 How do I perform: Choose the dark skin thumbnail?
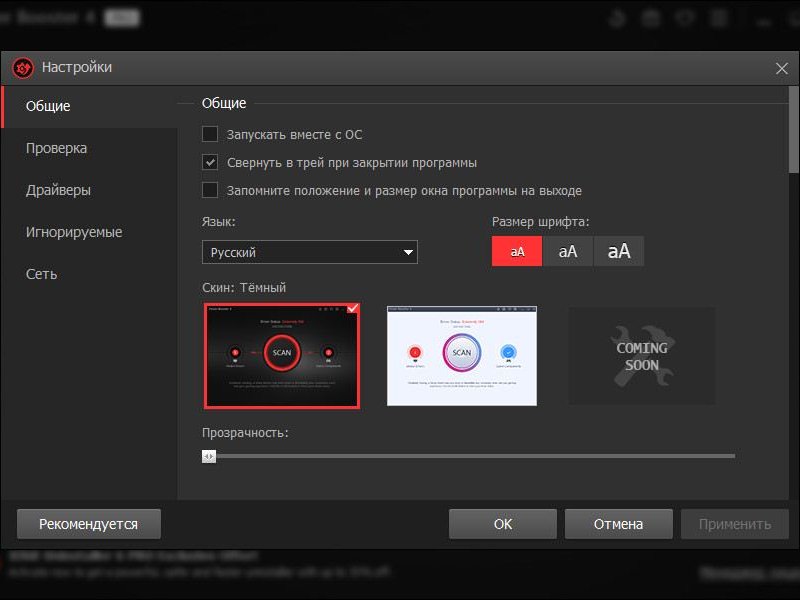[282, 356]
